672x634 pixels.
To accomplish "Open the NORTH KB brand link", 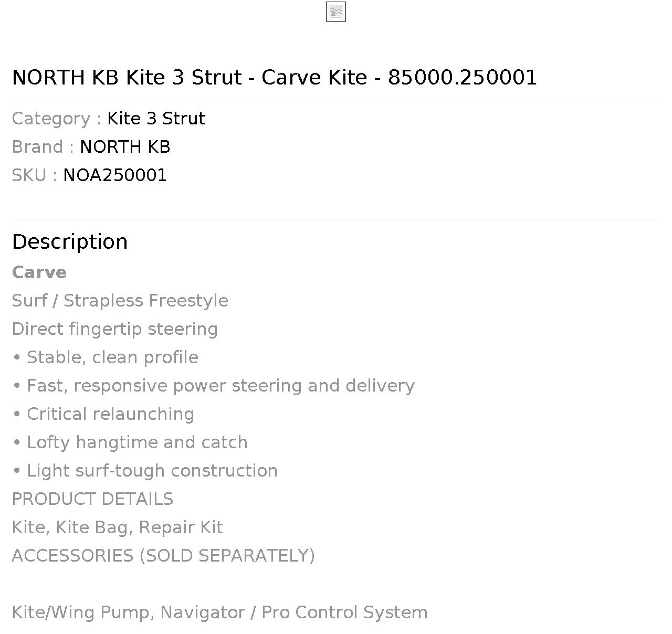I will [x=125, y=147].
